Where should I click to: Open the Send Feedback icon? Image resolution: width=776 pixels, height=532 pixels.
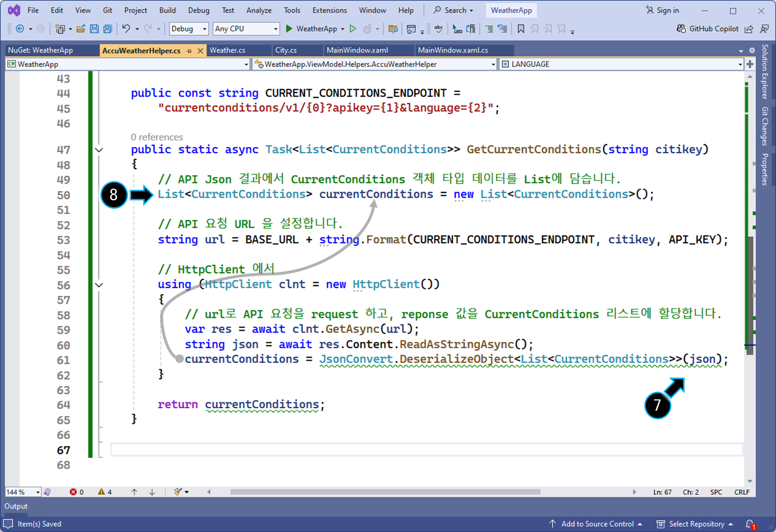(764, 29)
